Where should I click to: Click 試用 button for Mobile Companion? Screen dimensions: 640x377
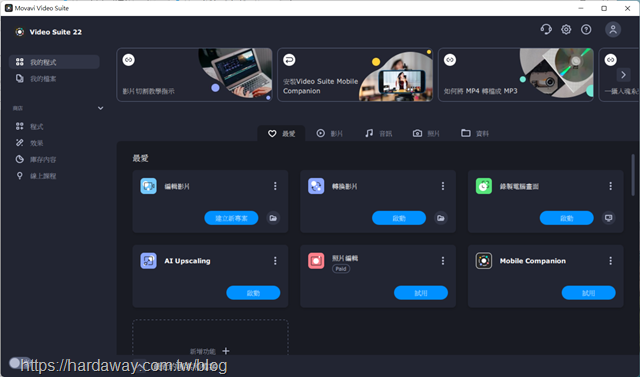(589, 293)
